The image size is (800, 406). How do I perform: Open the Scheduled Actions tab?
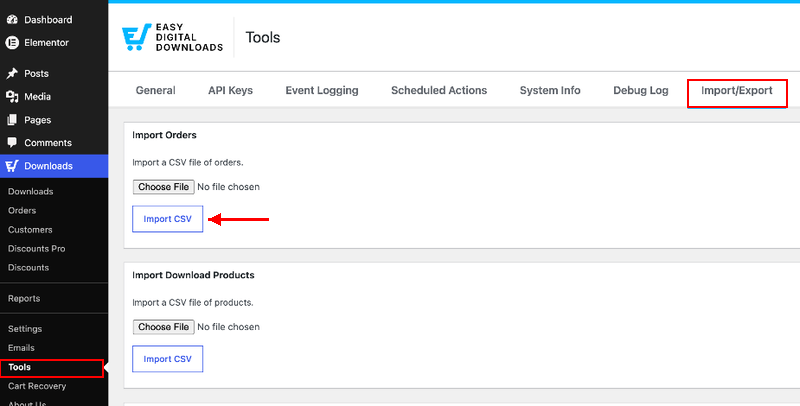click(439, 91)
